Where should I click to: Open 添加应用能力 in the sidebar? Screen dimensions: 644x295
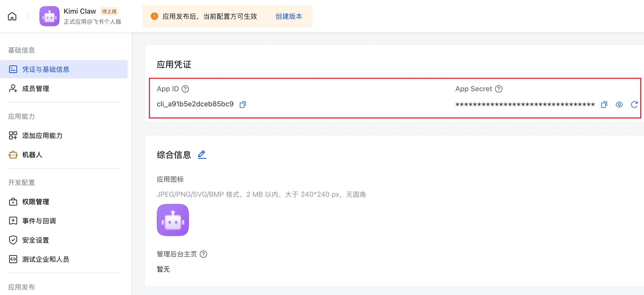point(42,136)
